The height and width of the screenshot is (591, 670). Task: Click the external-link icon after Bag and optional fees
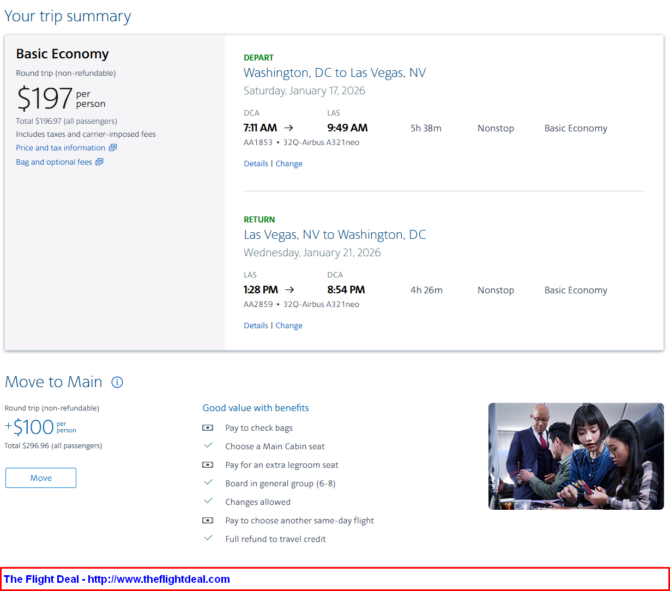[99, 162]
